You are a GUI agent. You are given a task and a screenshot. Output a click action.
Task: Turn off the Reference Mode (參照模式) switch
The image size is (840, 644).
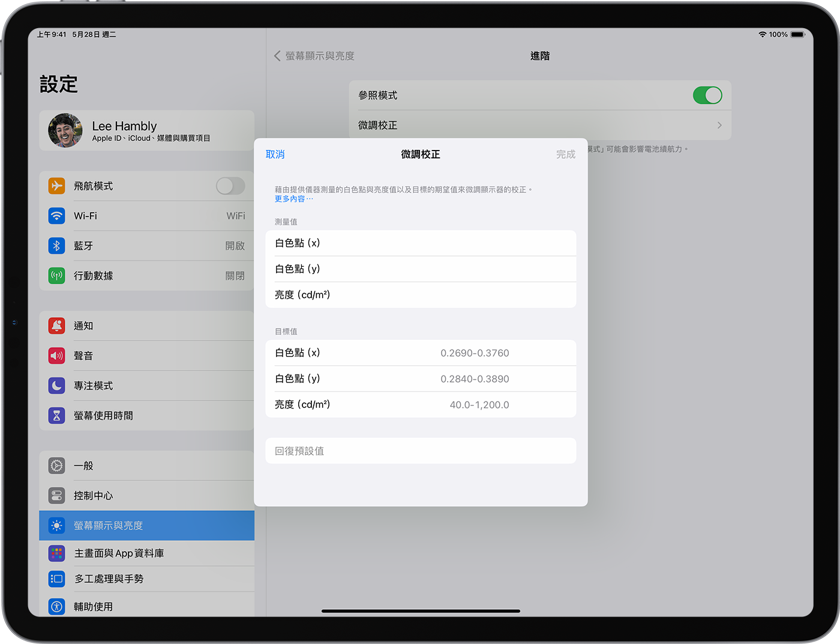click(707, 95)
